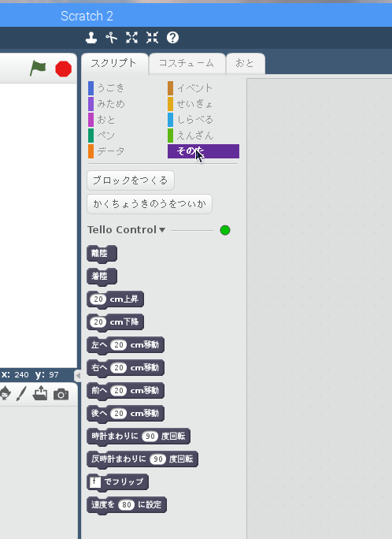Open the Block help question-mark tool
Screen dimensions: 392x539
(x=172, y=38)
